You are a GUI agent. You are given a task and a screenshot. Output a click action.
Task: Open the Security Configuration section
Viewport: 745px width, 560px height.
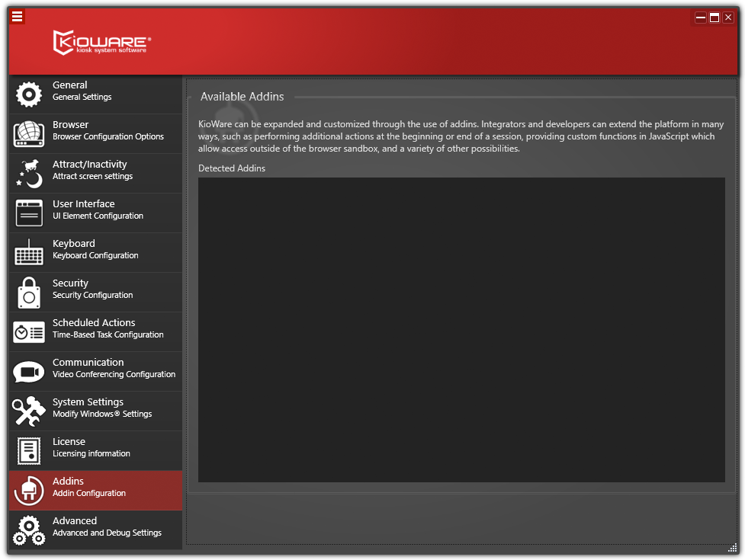pyautogui.click(x=95, y=293)
